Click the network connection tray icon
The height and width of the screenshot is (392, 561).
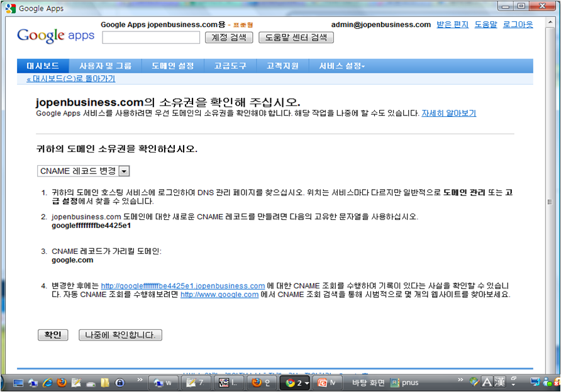[535, 382]
